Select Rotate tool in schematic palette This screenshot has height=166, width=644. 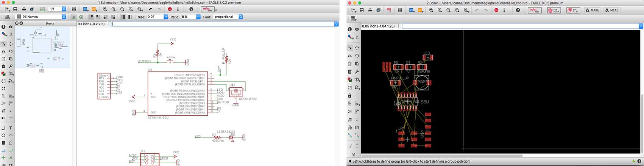tap(11, 51)
